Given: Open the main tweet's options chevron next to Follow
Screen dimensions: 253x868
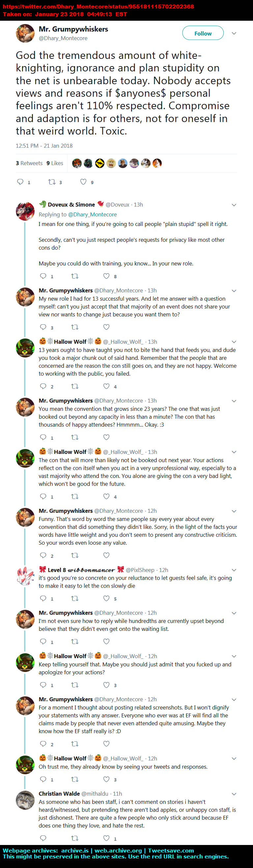Looking at the screenshot, I should pyautogui.click(x=234, y=33).
